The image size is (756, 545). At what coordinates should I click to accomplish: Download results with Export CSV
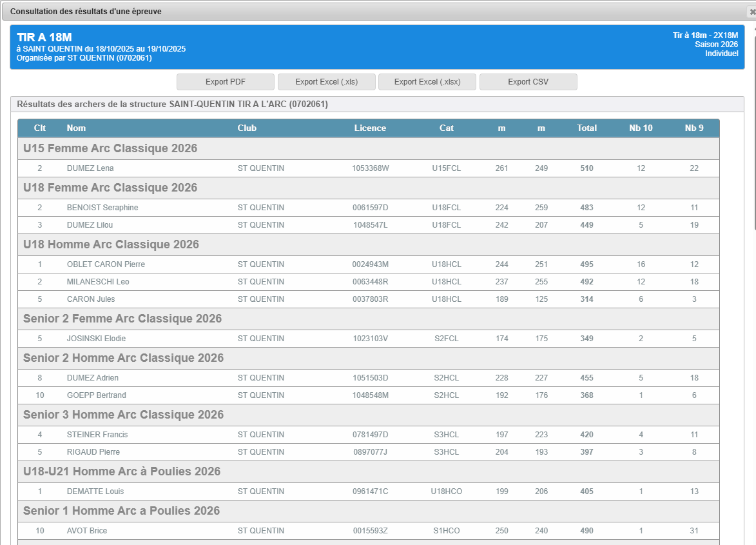(x=528, y=82)
